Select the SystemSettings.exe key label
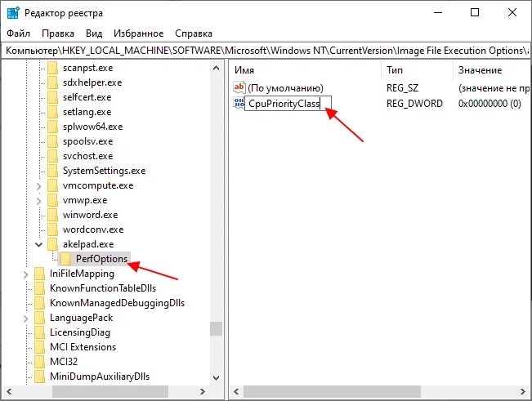The width and height of the screenshot is (532, 401). tap(104, 171)
